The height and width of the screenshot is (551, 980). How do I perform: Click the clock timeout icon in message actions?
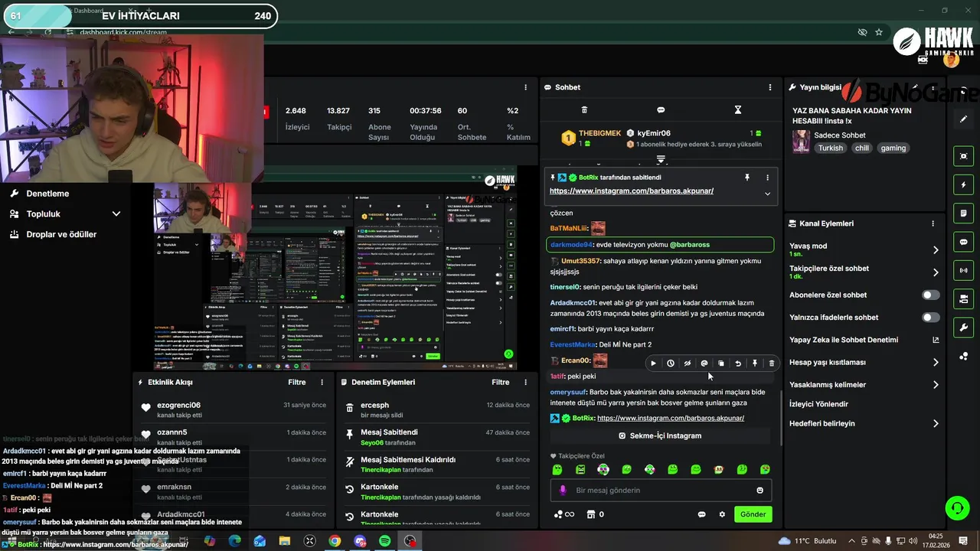[670, 364]
